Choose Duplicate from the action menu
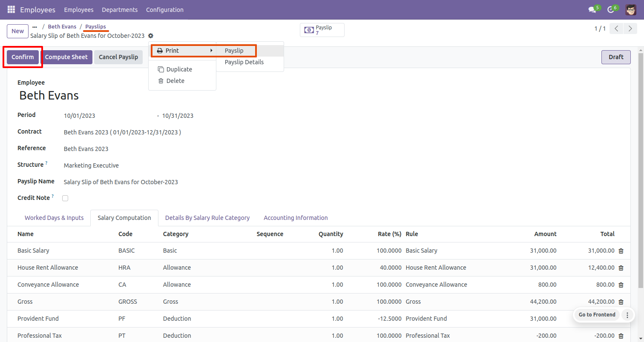Screen dimensions: 644x342 coord(182,69)
